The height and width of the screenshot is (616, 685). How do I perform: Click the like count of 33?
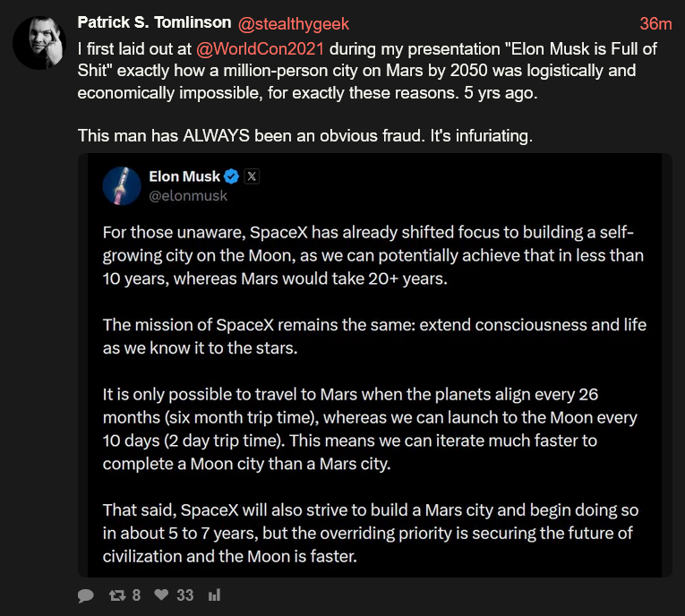[184, 595]
